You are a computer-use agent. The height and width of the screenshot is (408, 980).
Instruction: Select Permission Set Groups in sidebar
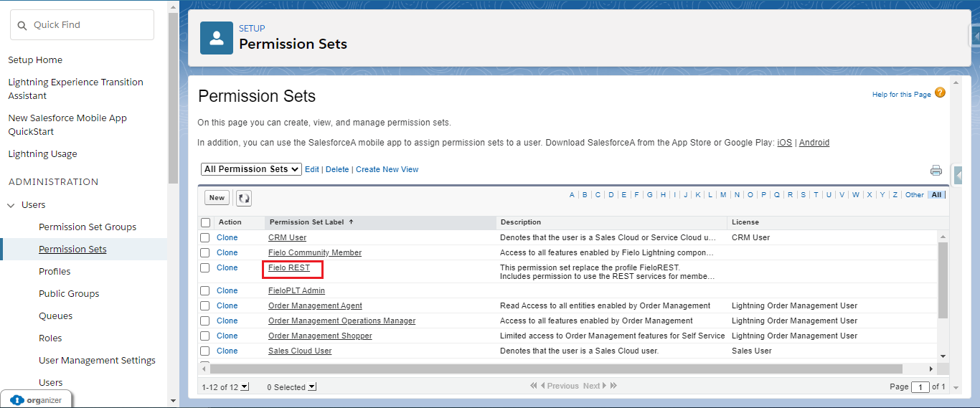tap(88, 227)
